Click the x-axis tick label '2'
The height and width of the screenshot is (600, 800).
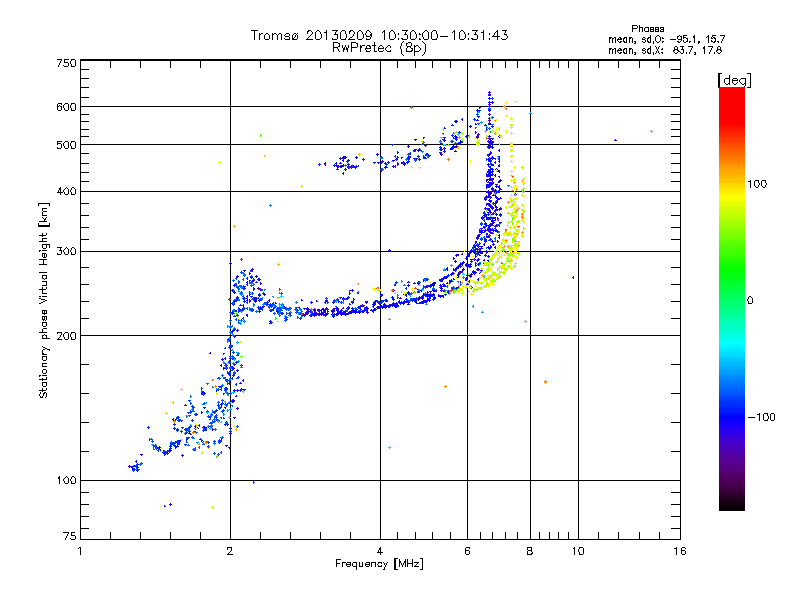click(230, 551)
